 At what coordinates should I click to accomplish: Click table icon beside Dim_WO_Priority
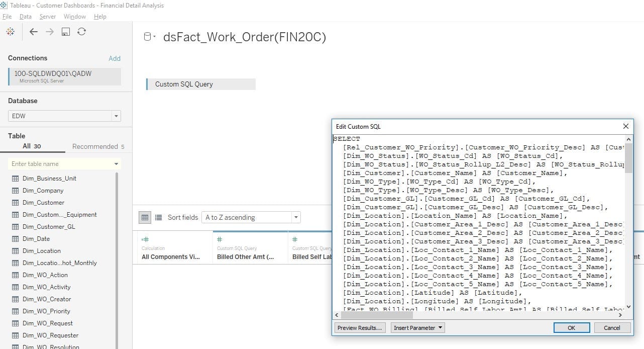click(15, 311)
